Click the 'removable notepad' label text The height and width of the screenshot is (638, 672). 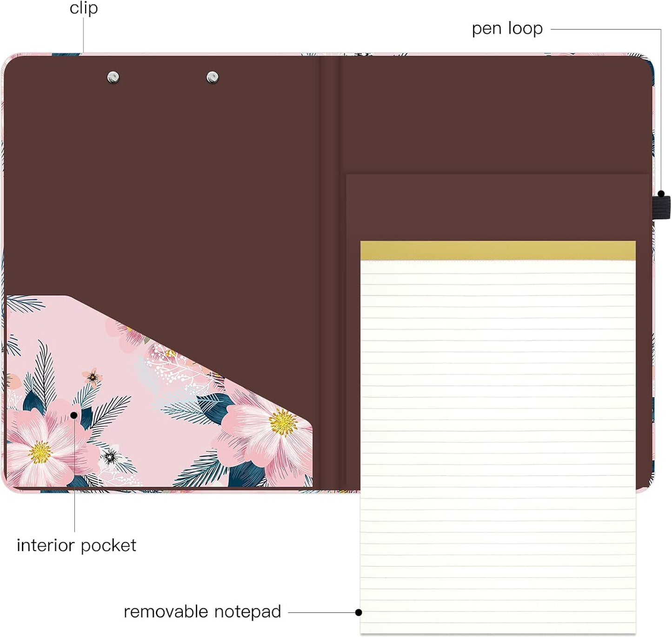point(202,611)
